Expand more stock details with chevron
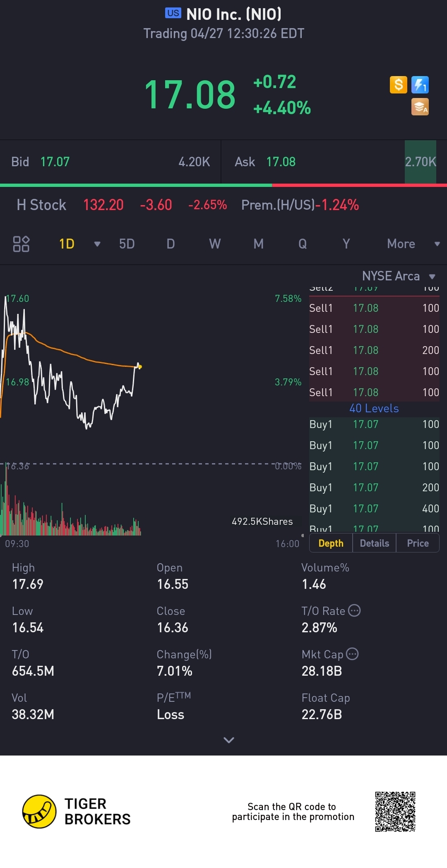Screen dimensions: 447x868 tap(229, 740)
